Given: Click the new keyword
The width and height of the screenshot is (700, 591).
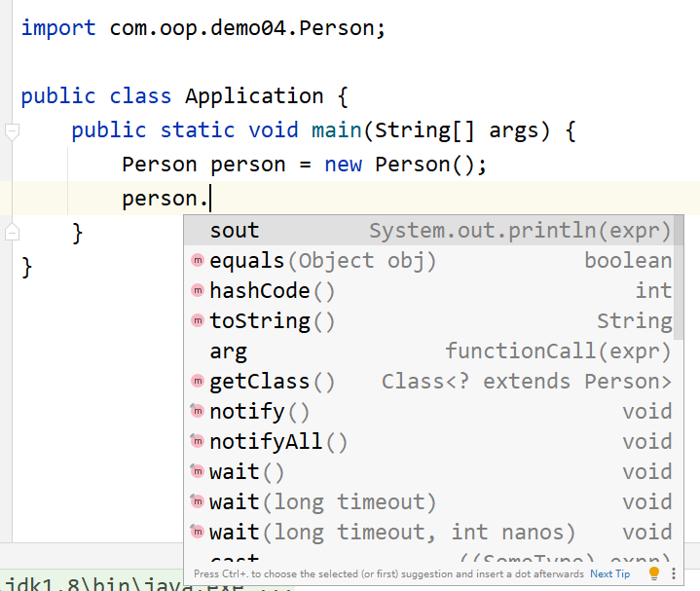Looking at the screenshot, I should point(343,165).
